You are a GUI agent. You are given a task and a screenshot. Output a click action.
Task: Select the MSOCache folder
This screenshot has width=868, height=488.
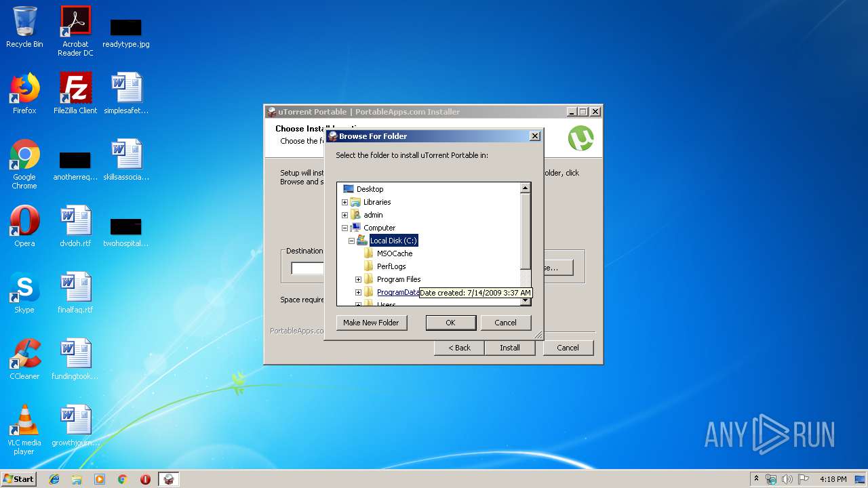(x=395, y=253)
